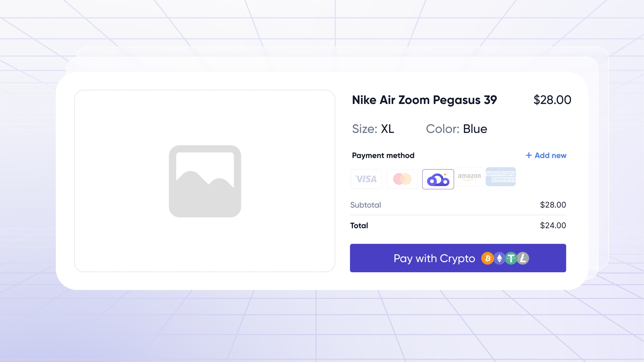This screenshot has width=644, height=362.
Task: Click the Ethereum coin icon
Action: pyautogui.click(x=499, y=258)
